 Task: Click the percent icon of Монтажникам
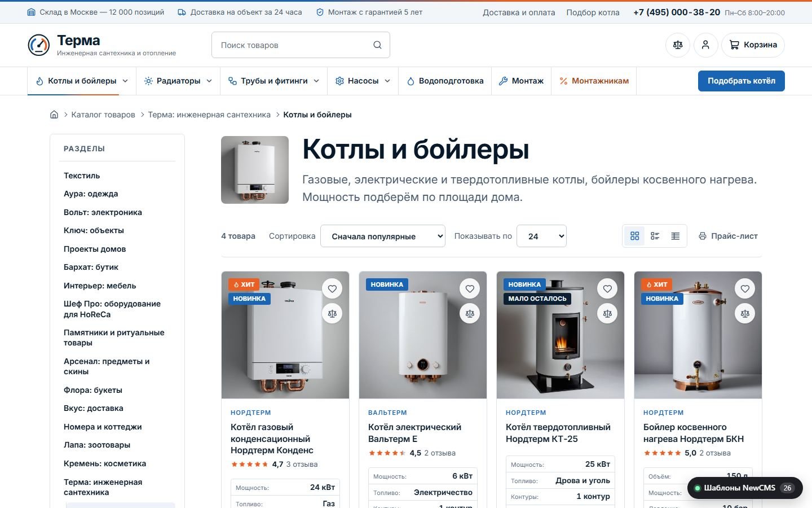(563, 81)
